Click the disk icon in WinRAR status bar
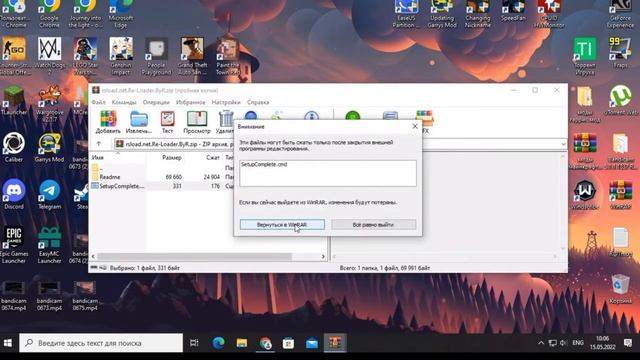This screenshot has width=640, height=360. tap(94, 268)
